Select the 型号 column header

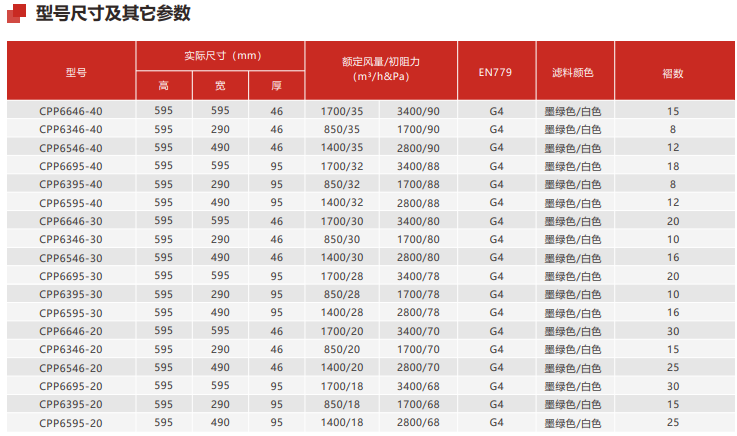70,72
